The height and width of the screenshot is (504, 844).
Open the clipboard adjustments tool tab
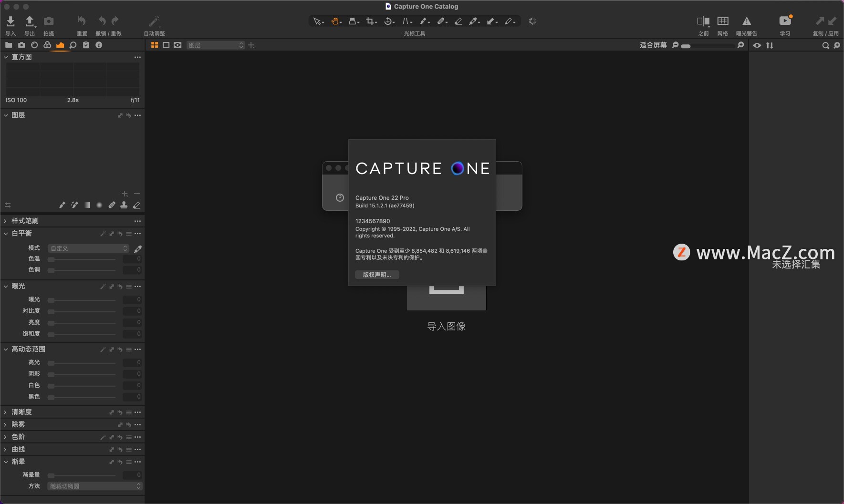pyautogui.click(x=86, y=45)
